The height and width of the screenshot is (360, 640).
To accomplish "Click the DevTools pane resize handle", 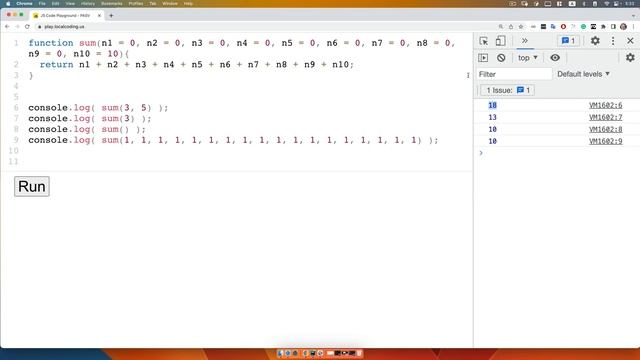I will point(468,75).
